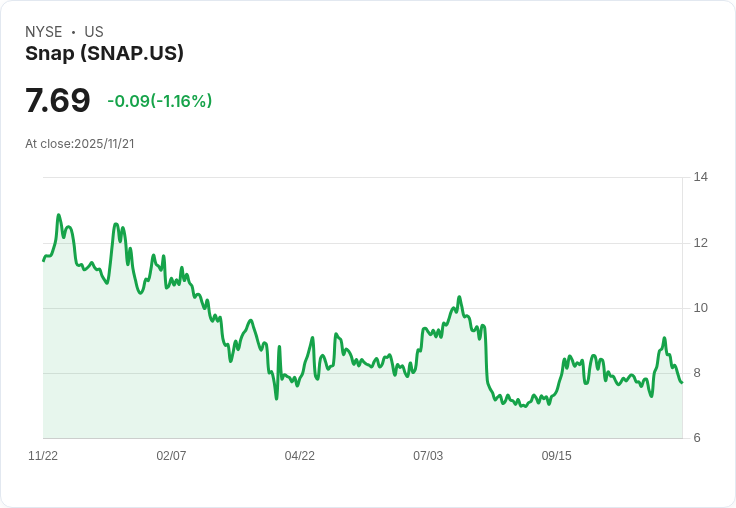This screenshot has width=736, height=508.
Task: Click the July peak above 10 on chart
Action: click(459, 297)
